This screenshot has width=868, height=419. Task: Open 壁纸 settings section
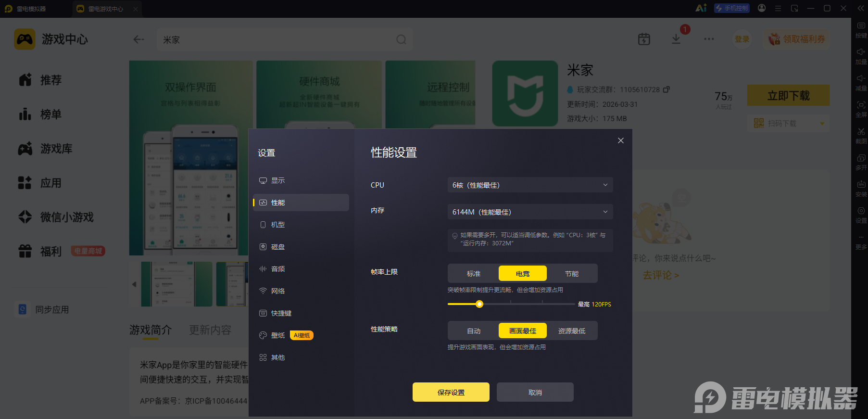point(301,335)
